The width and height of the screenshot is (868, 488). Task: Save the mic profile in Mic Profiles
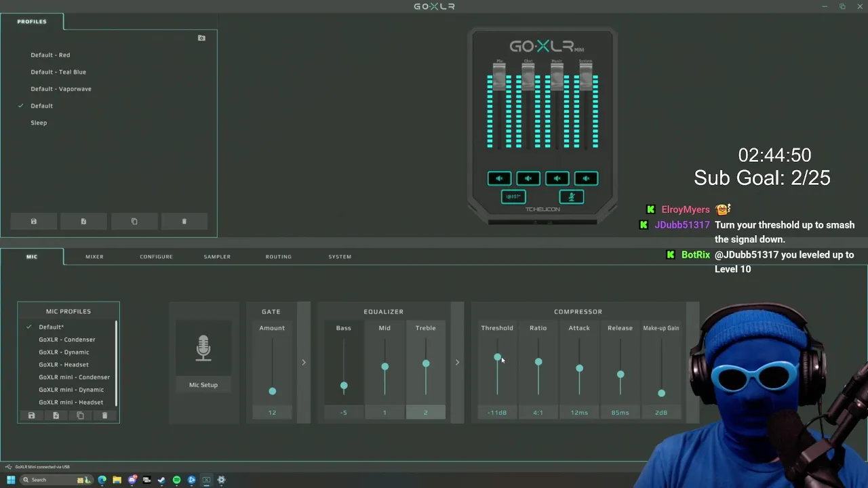tap(31, 415)
